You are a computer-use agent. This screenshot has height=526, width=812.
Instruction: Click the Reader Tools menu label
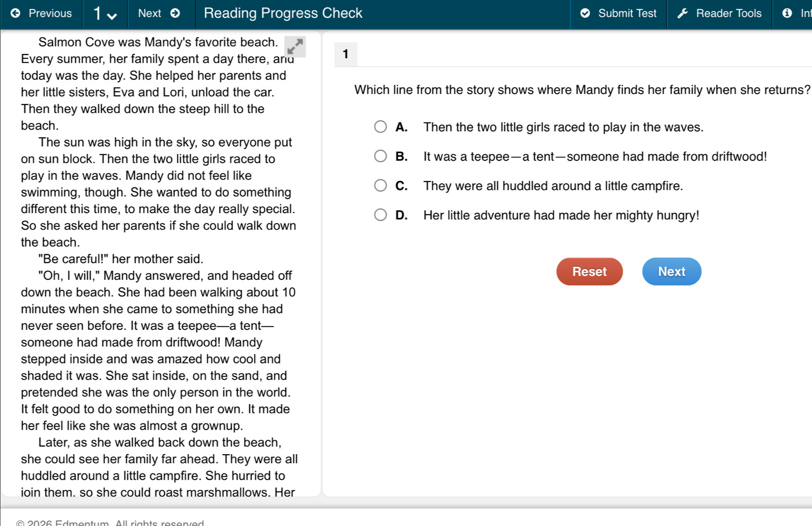click(x=728, y=13)
